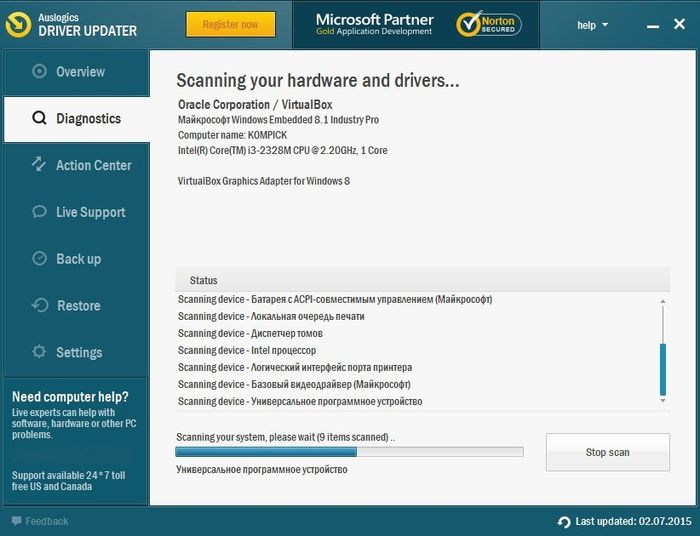Click the Overview sidebar icon
The image size is (700, 536).
pos(39,71)
